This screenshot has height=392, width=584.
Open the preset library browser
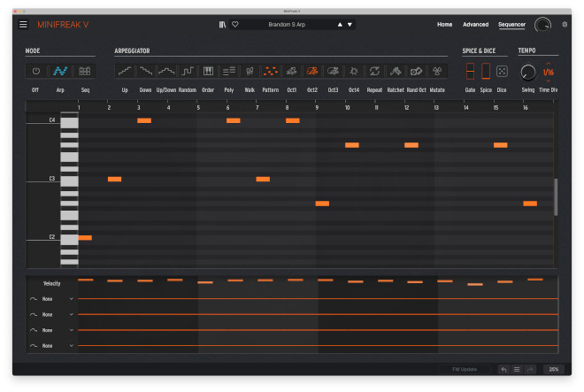(x=223, y=25)
